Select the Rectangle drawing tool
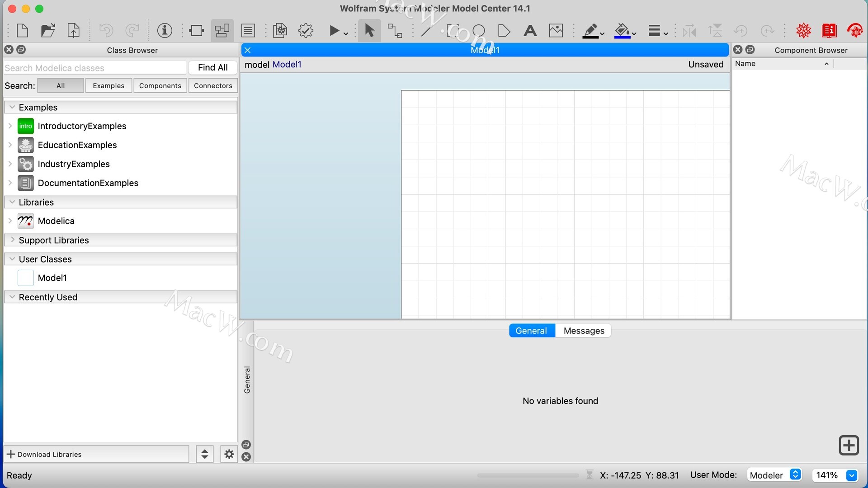The height and width of the screenshot is (488, 868). click(x=453, y=31)
